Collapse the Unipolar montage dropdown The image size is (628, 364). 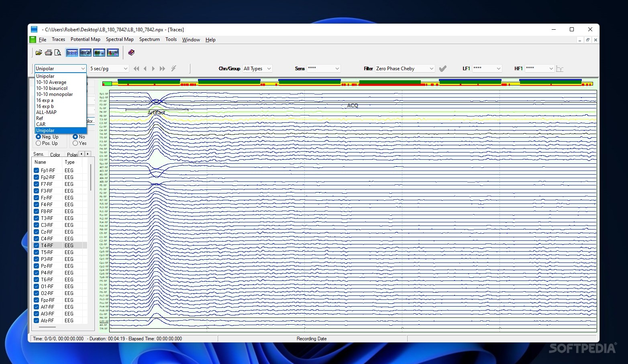[x=83, y=69]
